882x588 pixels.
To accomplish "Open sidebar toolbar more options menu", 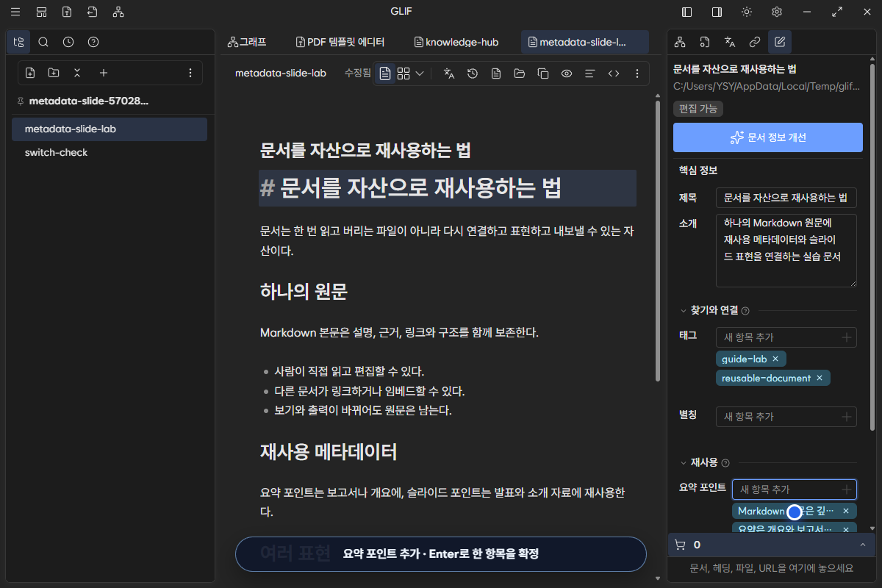I will [190, 73].
